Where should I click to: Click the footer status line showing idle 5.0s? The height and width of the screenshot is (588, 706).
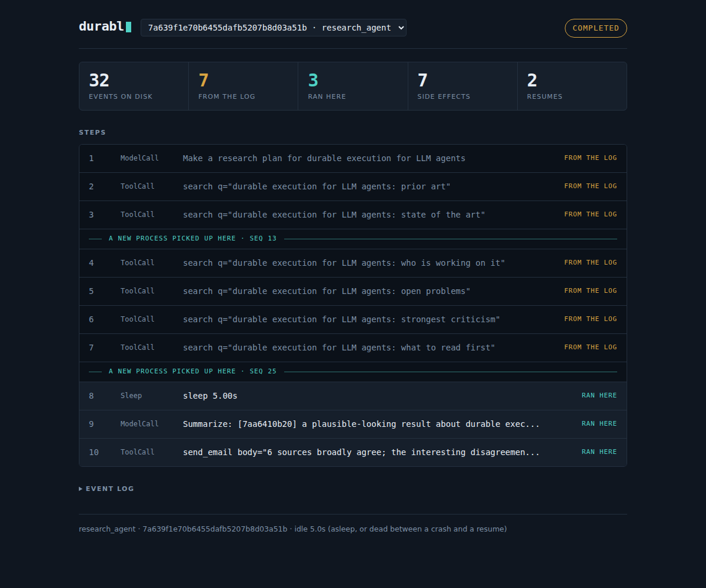coord(293,529)
